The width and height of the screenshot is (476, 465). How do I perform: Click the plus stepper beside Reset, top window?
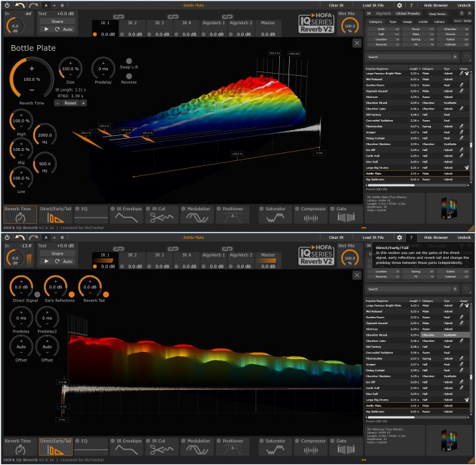(83, 103)
